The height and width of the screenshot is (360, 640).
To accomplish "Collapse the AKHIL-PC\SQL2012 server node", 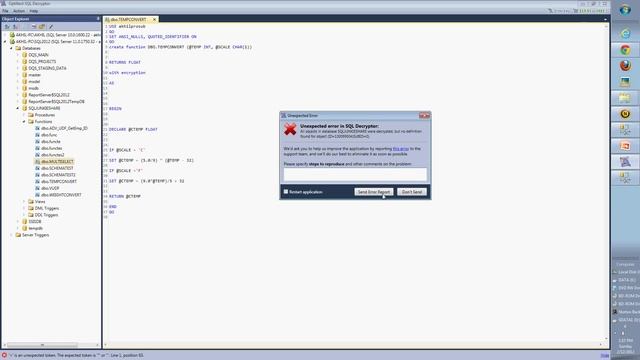I will [5, 42].
